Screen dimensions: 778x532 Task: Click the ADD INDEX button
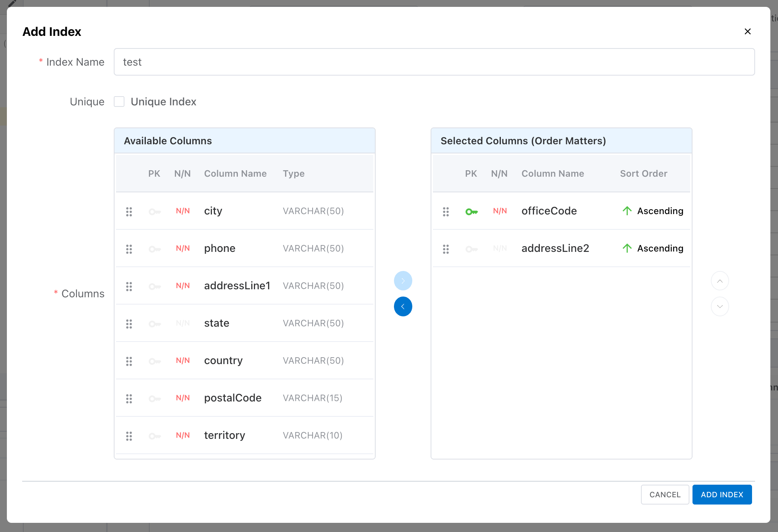tap(722, 495)
